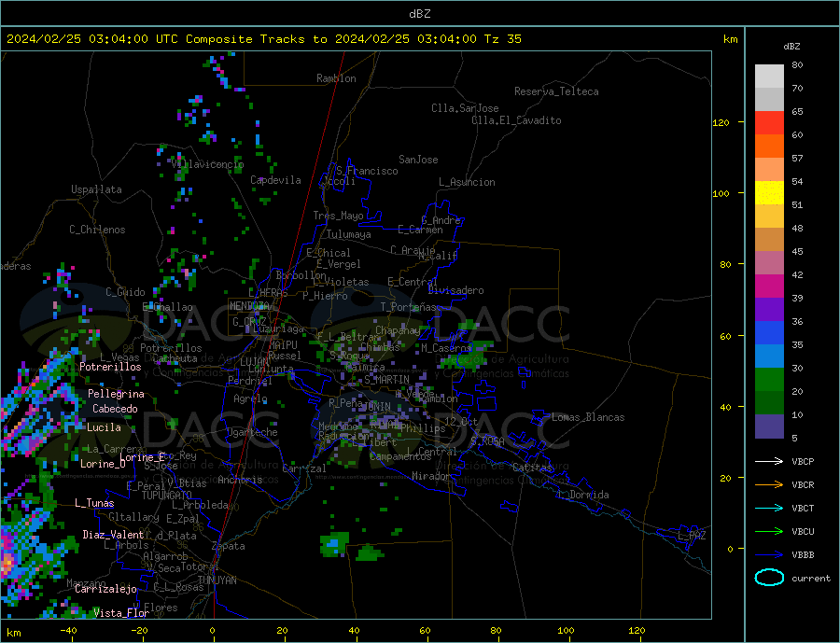Click the Tulumaya label

click(349, 234)
